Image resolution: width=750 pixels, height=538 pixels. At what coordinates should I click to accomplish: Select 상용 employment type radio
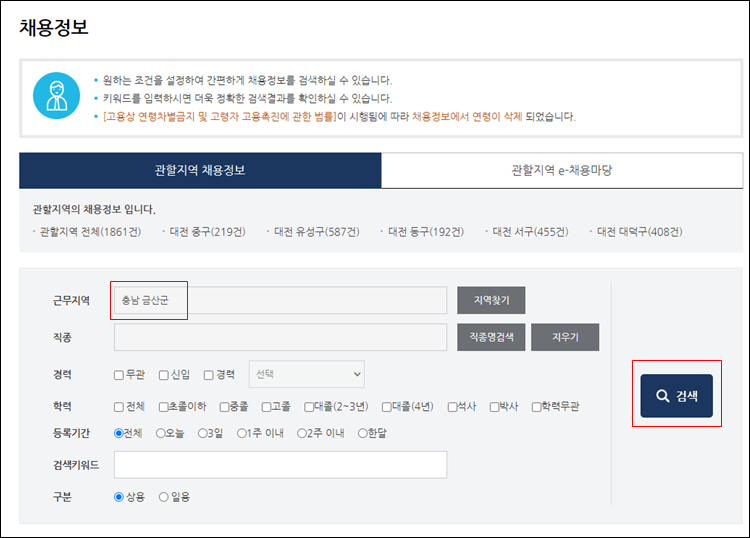pos(119,497)
